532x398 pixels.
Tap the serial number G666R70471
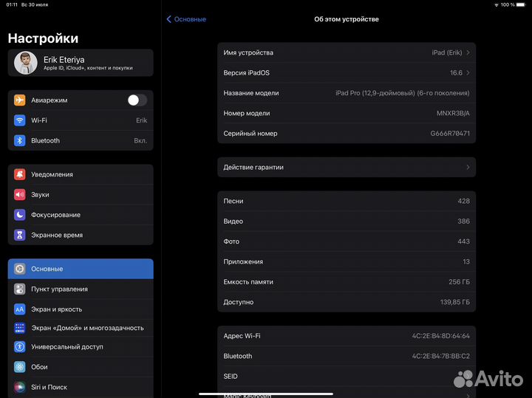coord(450,134)
